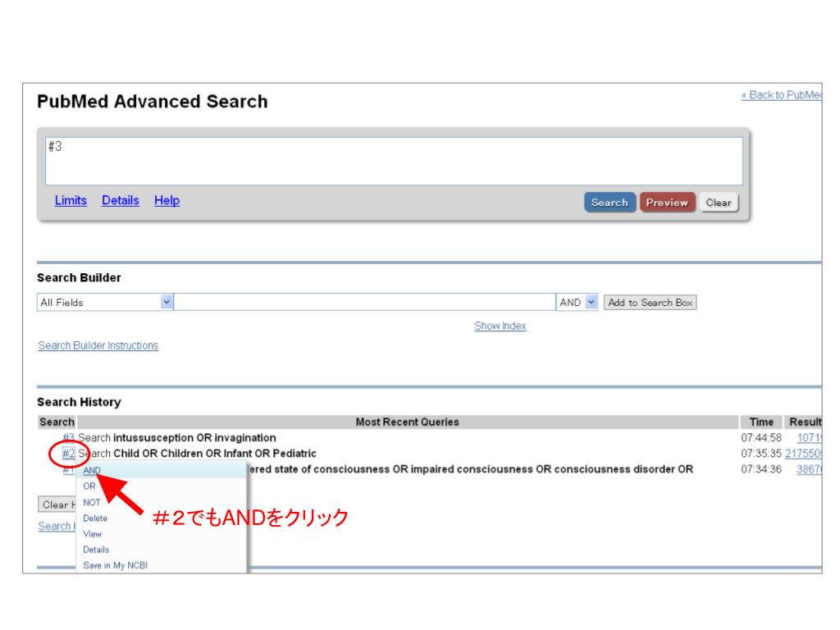Click the Time column header
This screenshot has width=840, height=630.
pos(761,422)
